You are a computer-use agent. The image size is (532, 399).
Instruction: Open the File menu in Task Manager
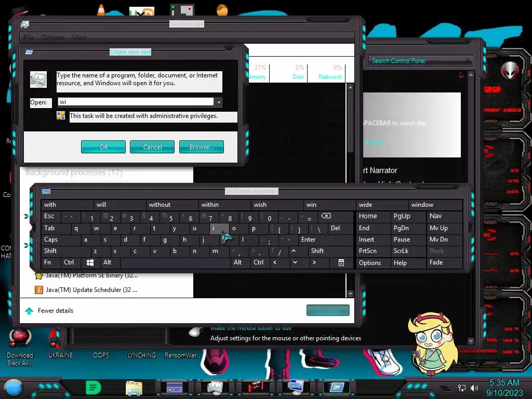[x=29, y=37]
